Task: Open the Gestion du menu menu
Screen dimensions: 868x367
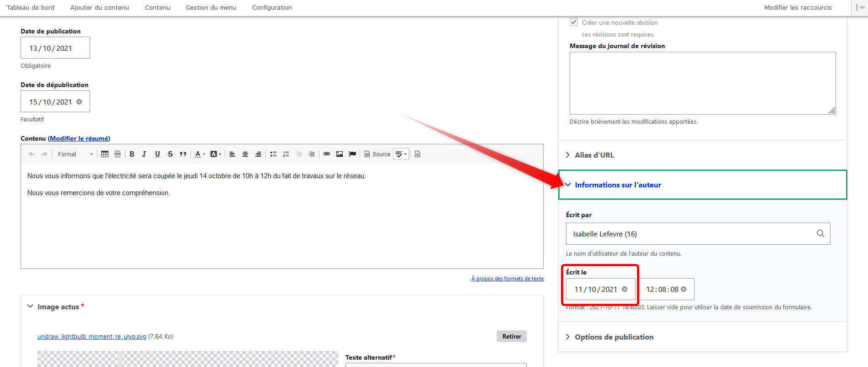Action: (211, 8)
